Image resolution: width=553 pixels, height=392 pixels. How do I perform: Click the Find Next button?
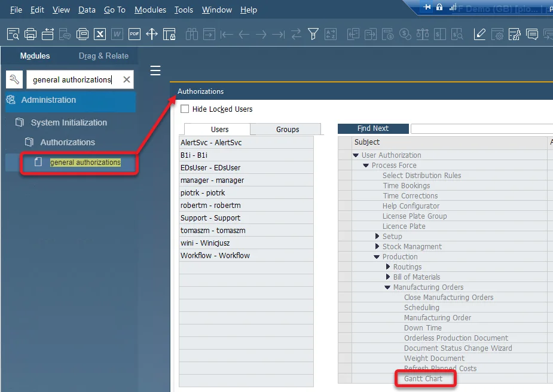[372, 128]
